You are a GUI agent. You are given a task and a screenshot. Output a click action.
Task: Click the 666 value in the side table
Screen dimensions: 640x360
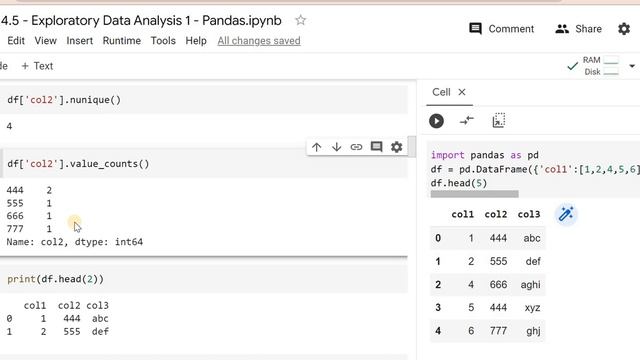click(498, 284)
